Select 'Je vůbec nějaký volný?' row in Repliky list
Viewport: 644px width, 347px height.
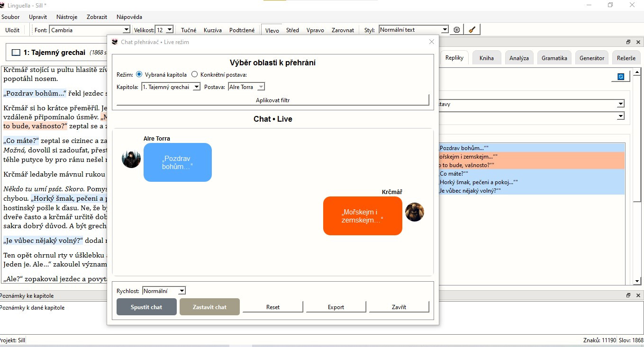coord(532,190)
